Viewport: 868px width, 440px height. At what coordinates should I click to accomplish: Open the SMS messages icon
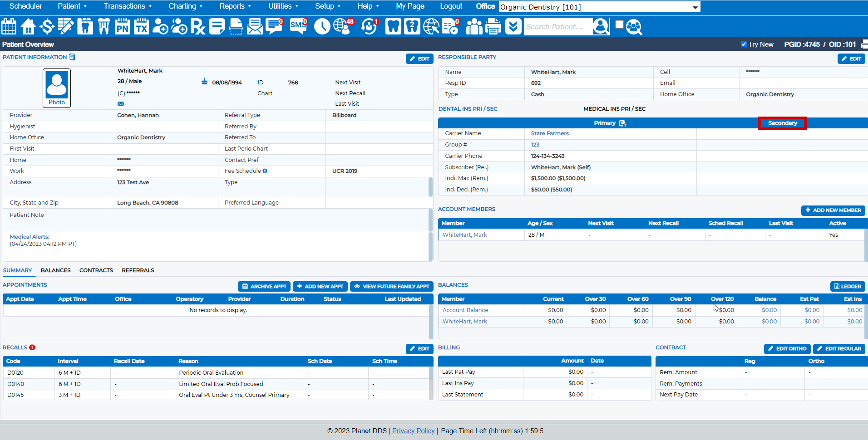click(298, 27)
